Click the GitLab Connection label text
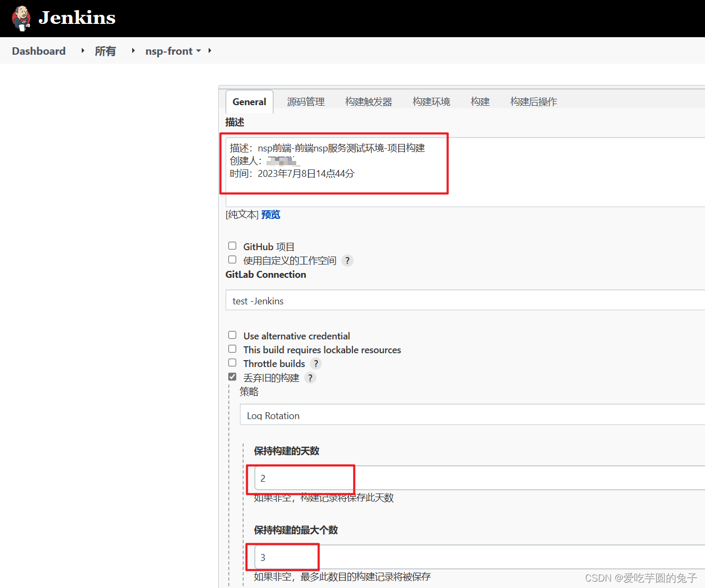 point(265,275)
